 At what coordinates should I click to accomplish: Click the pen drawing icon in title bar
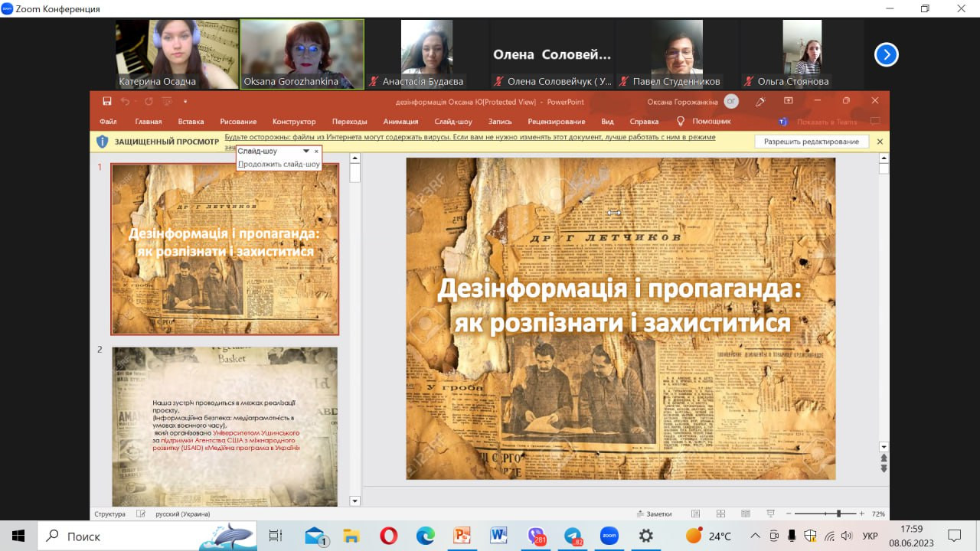pos(760,101)
